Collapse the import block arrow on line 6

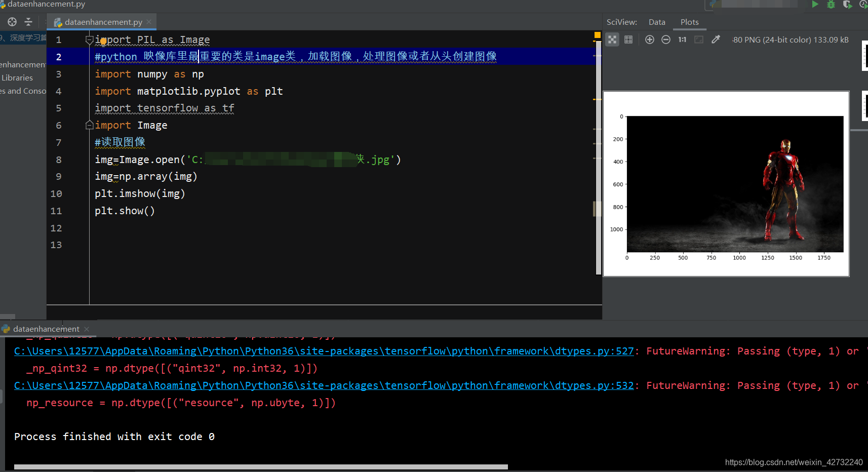(x=89, y=125)
